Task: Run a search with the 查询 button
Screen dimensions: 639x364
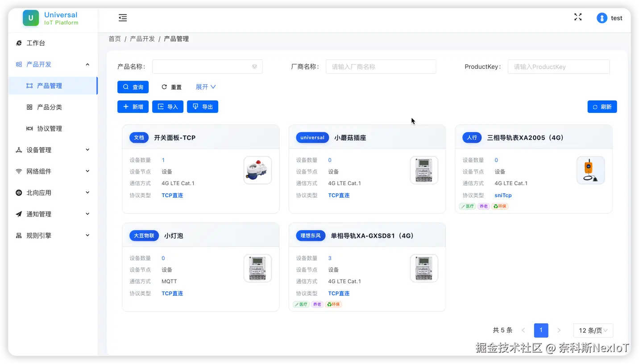Action: point(133,87)
